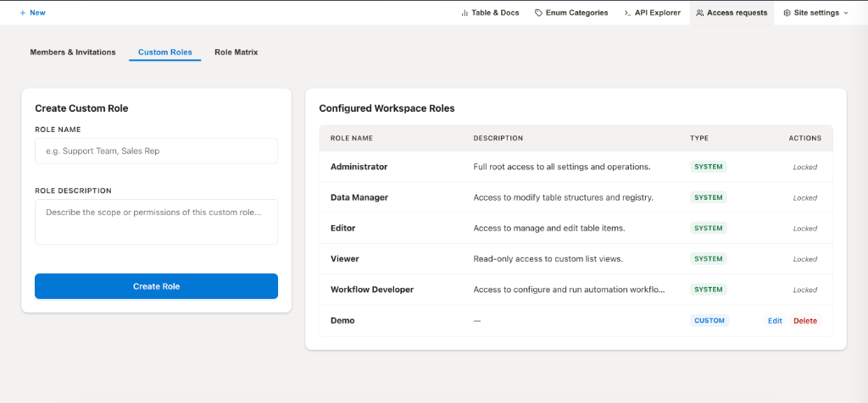This screenshot has height=403, width=868.
Task: Click 'Read-only access to custom list views' description
Action: click(548, 259)
